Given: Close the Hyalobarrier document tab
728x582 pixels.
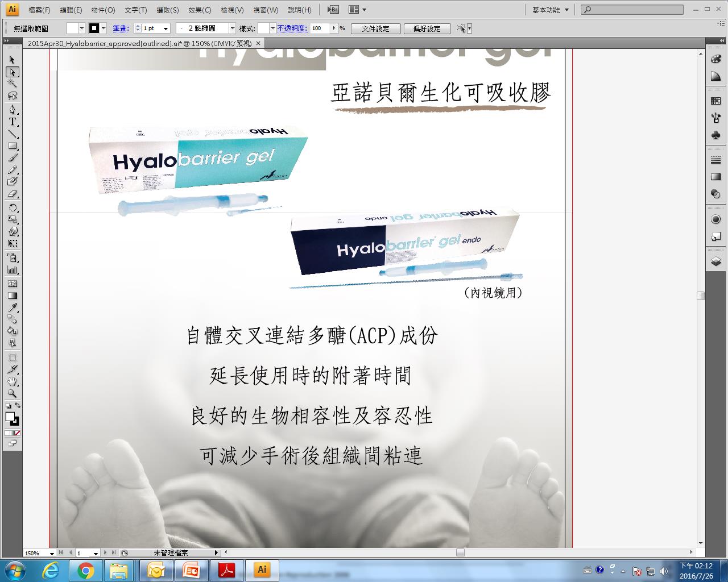Looking at the screenshot, I should coord(258,43).
